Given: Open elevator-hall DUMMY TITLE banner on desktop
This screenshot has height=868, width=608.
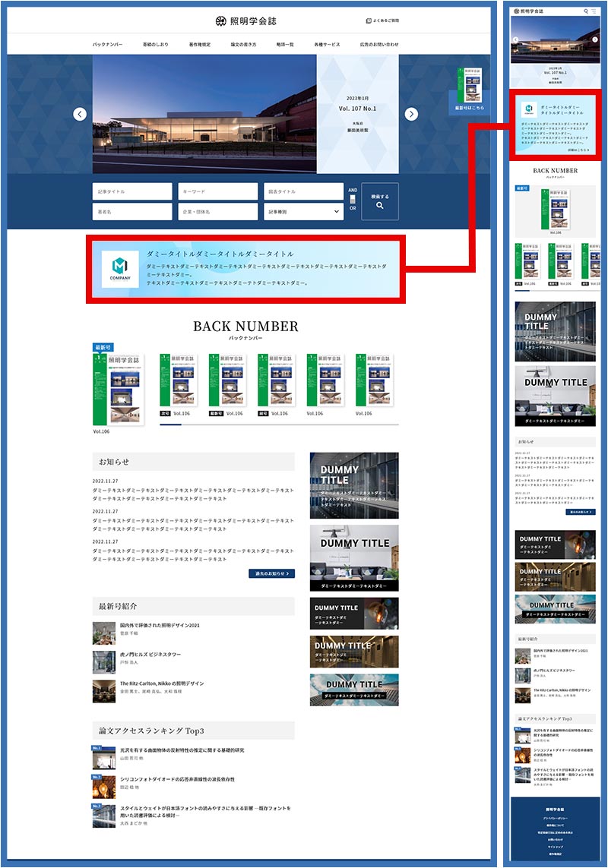Looking at the screenshot, I should [354, 652].
